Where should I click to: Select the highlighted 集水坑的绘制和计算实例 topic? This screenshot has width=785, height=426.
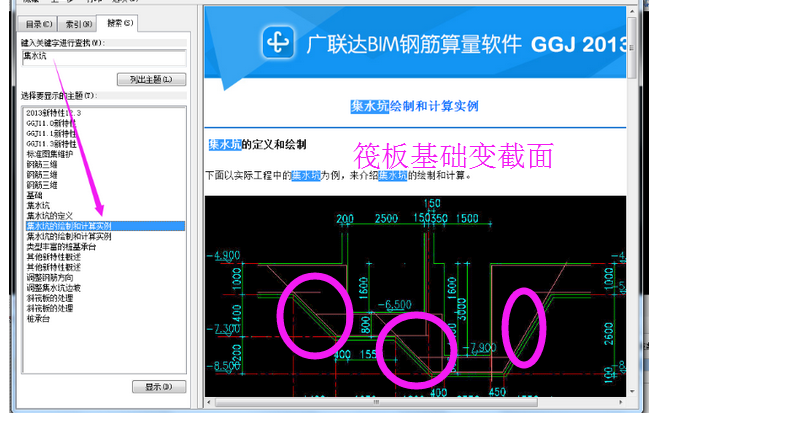[x=105, y=226]
